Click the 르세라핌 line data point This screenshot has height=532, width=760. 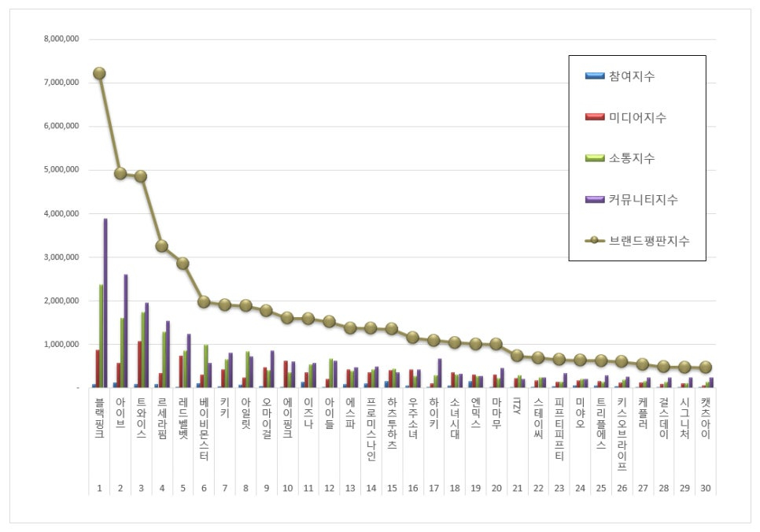[161, 246]
